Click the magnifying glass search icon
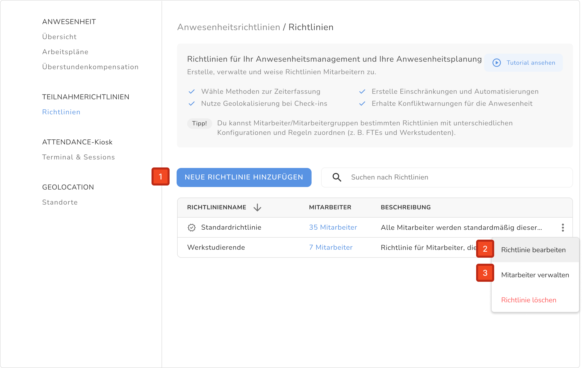 point(337,177)
